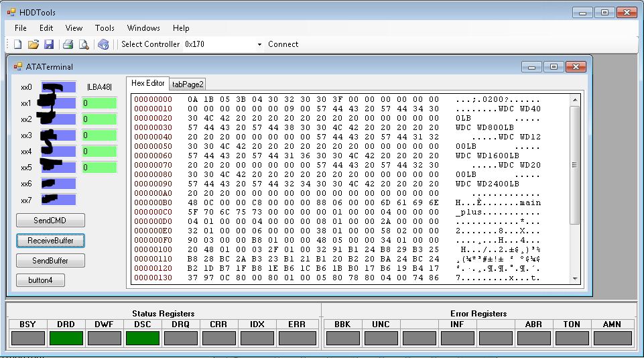
Task: Open the Tools menu
Action: pyautogui.click(x=105, y=28)
